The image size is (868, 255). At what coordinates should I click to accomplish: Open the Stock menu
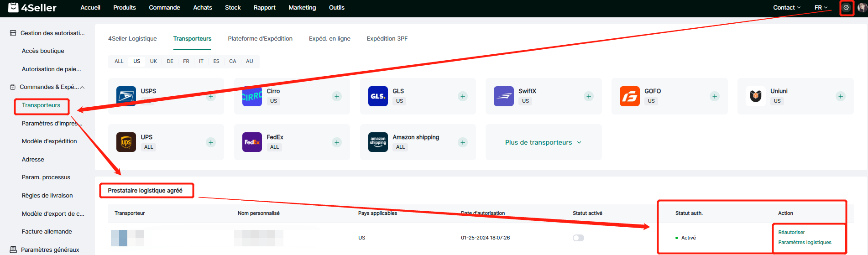coord(233,8)
